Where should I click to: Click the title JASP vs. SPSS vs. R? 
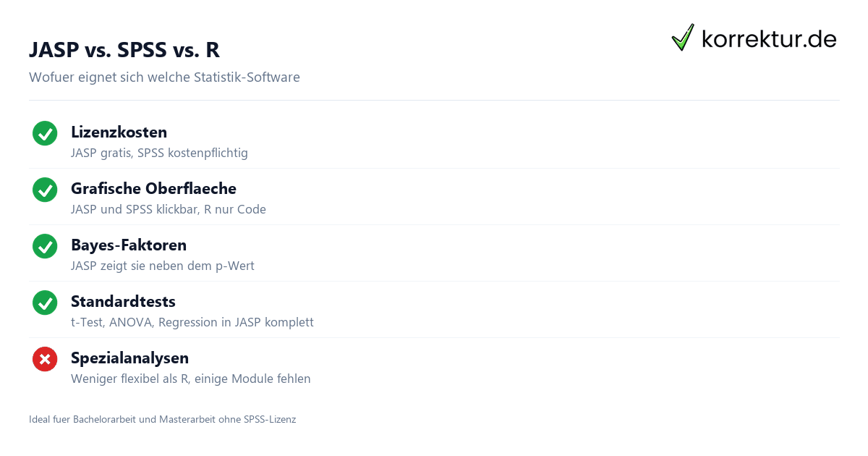pos(124,50)
